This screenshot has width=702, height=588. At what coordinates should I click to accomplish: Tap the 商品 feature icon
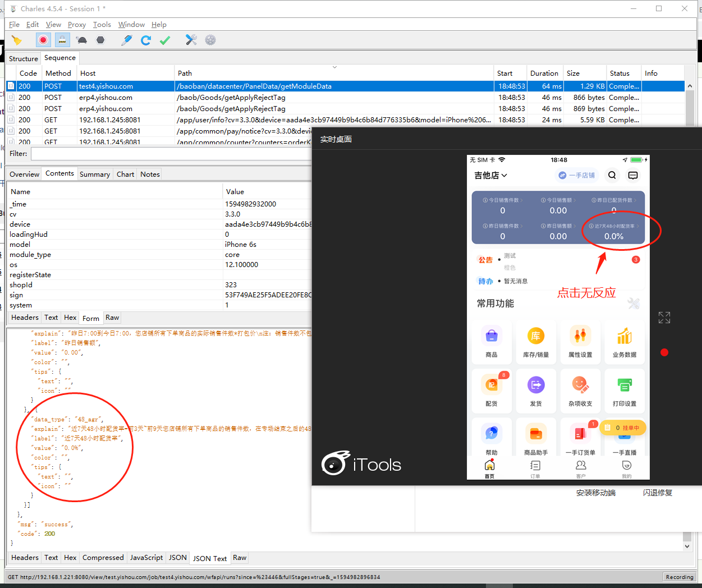point(492,341)
